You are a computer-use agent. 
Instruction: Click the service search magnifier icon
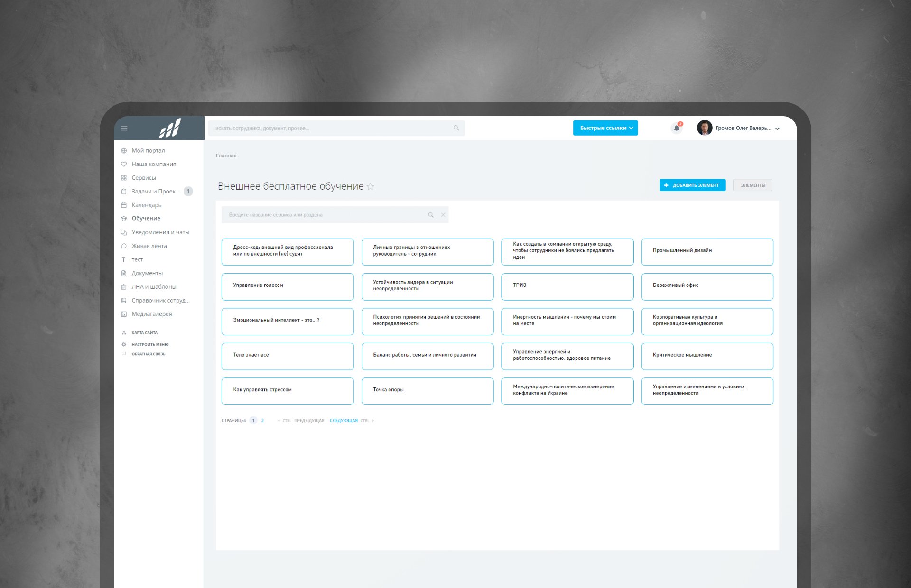431,215
